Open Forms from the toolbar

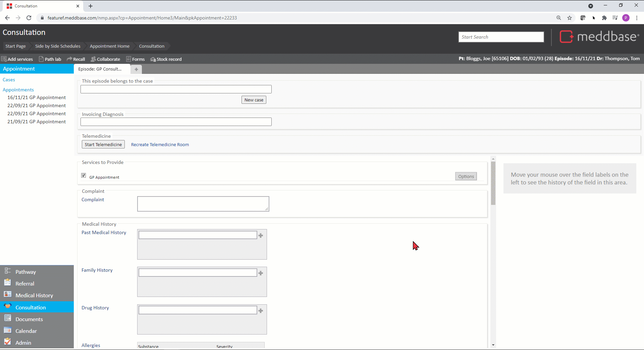(x=136, y=59)
